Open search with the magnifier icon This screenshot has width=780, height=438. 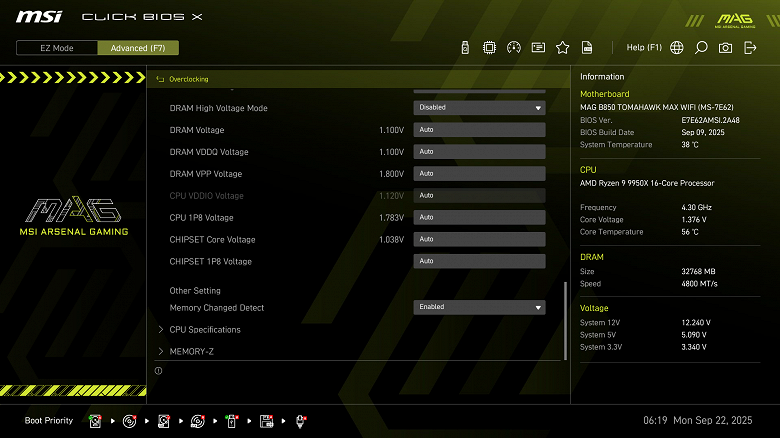[701, 48]
